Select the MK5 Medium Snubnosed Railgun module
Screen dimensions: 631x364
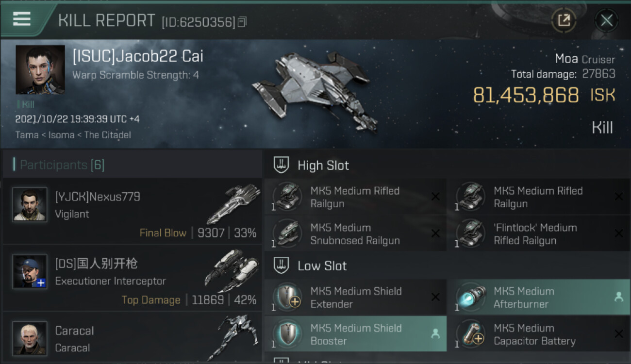(x=355, y=234)
